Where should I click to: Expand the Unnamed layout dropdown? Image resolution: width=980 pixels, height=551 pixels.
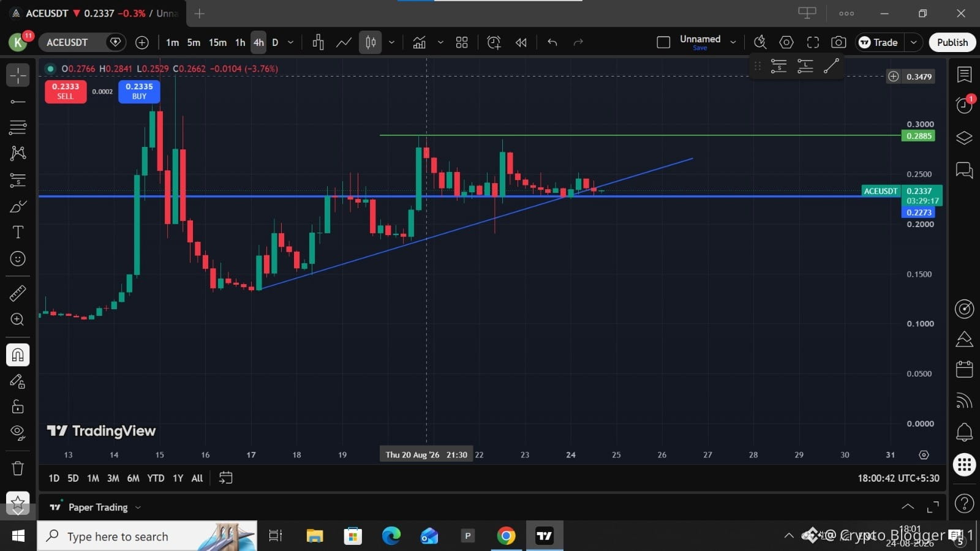(x=733, y=42)
